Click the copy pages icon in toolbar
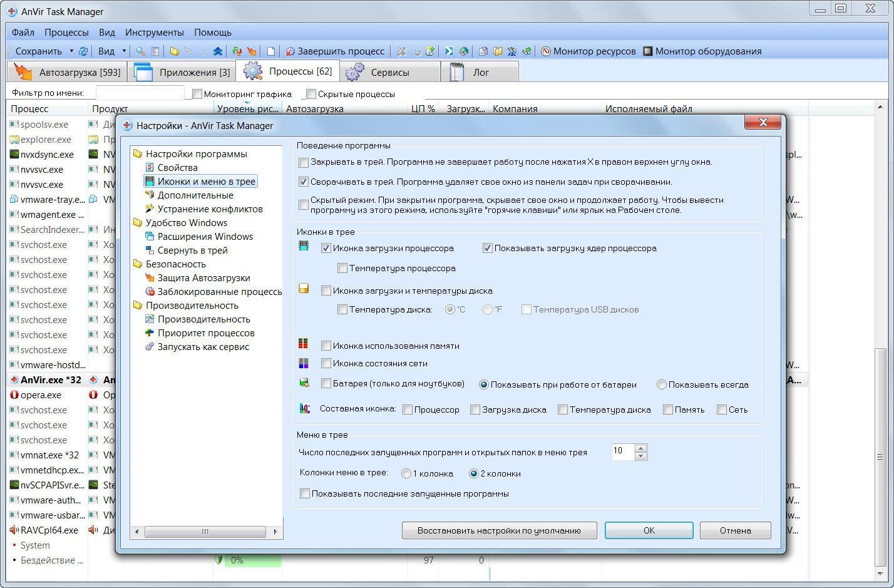This screenshot has width=894, height=588. coord(483,51)
